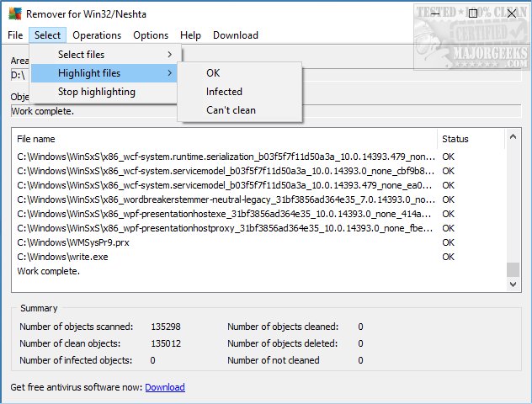This screenshot has height=404, width=532.
Task: Highlight Can't clean files
Action: coord(240,110)
